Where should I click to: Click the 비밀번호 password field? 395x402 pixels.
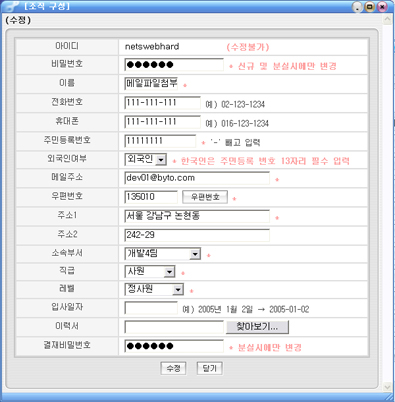[174, 65]
